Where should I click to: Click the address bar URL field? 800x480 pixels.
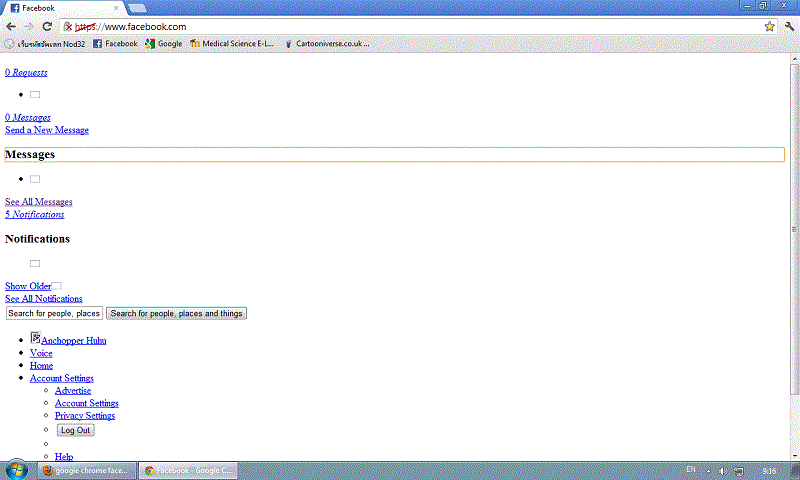418,27
